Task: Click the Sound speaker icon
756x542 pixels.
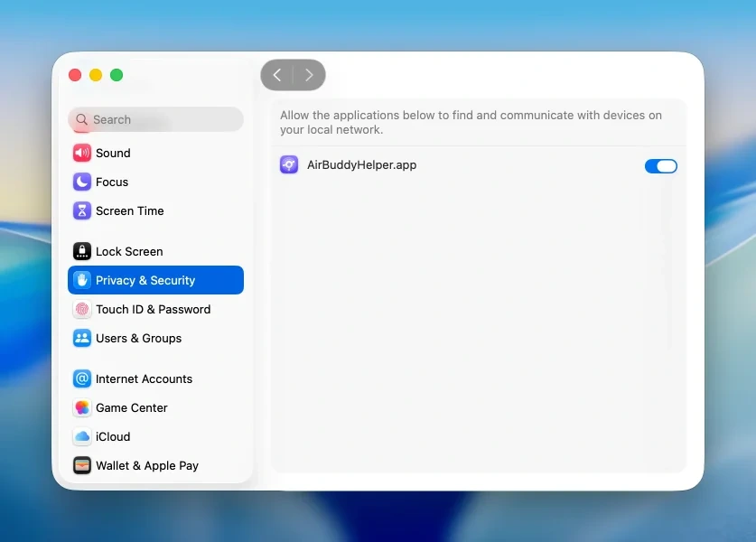Action: pos(82,153)
